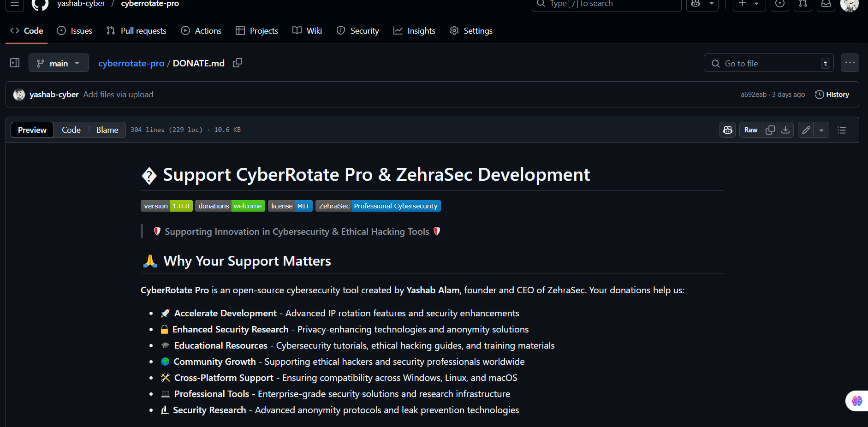Expand more edit options dropdown
Screen dimensions: 868x427
tap(821, 130)
